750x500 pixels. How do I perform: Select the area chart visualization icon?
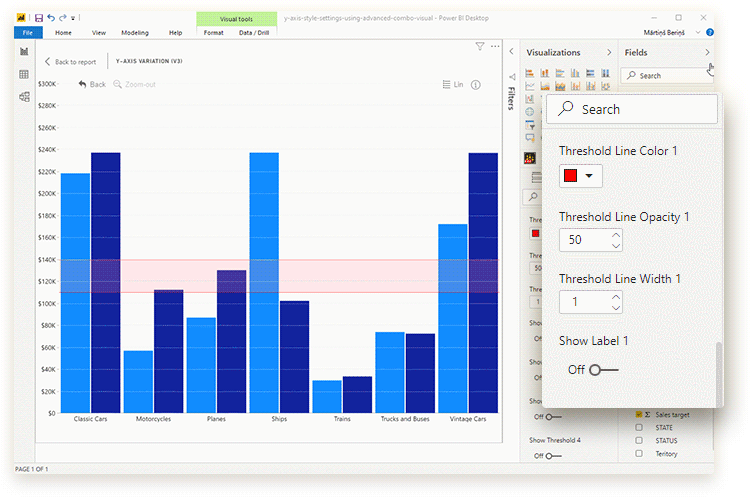coord(545,86)
